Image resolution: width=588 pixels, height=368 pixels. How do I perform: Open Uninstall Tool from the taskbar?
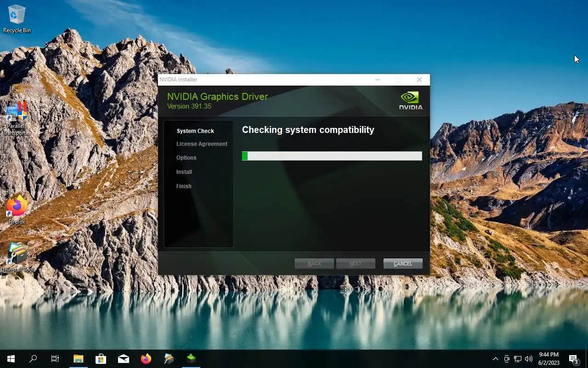(169, 359)
